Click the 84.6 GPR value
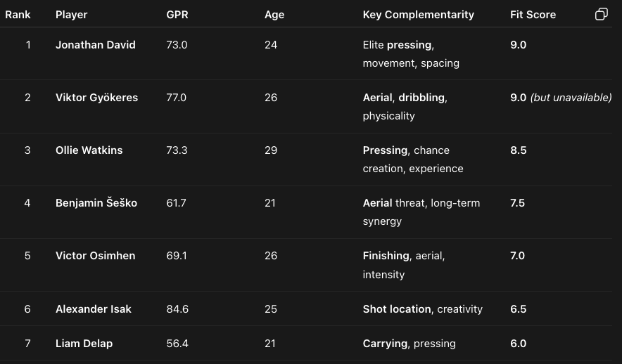The height and width of the screenshot is (364, 622). [177, 309]
